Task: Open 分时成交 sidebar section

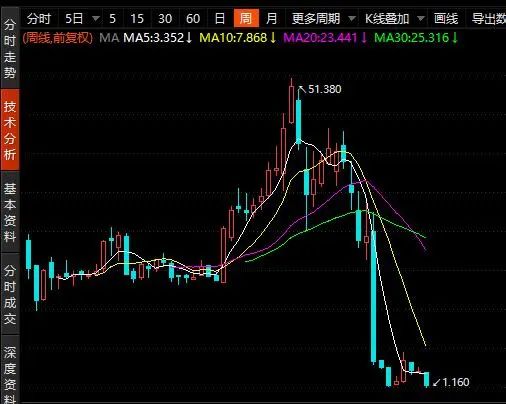Action: tap(10, 294)
